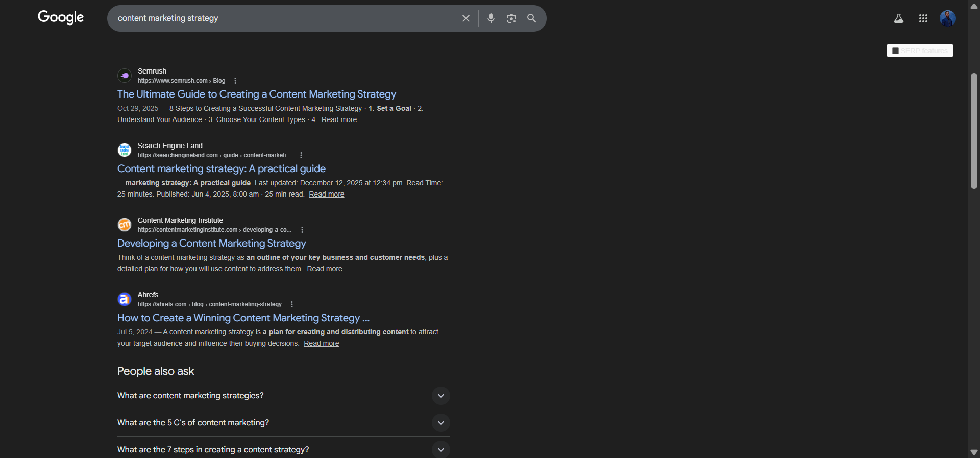
Task: Open the Google account profile avatar
Action: [x=948, y=18]
